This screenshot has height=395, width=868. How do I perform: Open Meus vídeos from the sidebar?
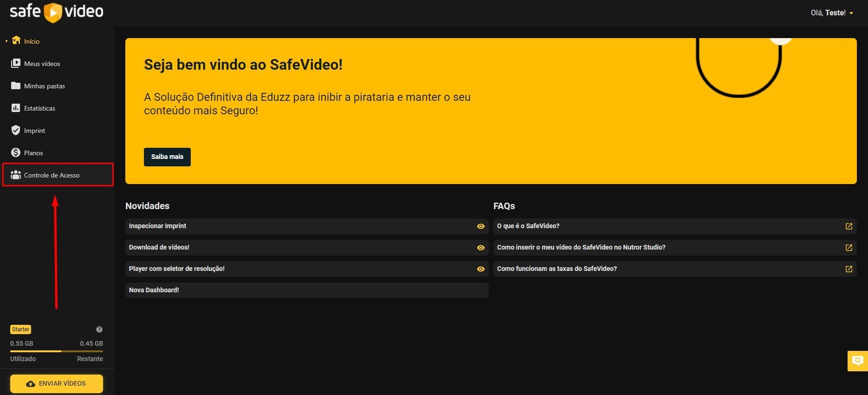(42, 64)
